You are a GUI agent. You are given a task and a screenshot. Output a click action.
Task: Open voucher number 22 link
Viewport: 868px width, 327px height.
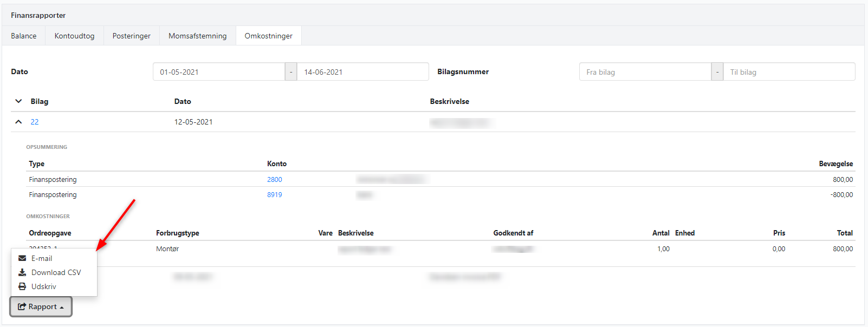[35, 122]
